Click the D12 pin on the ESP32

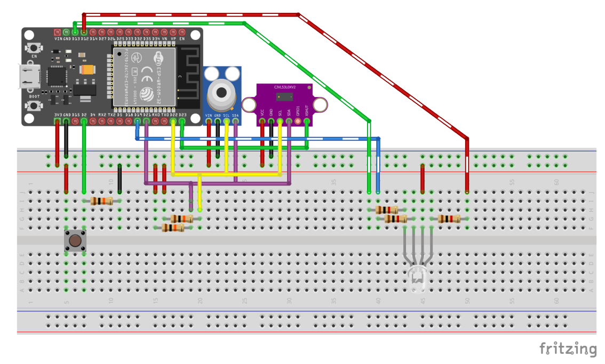tap(84, 33)
